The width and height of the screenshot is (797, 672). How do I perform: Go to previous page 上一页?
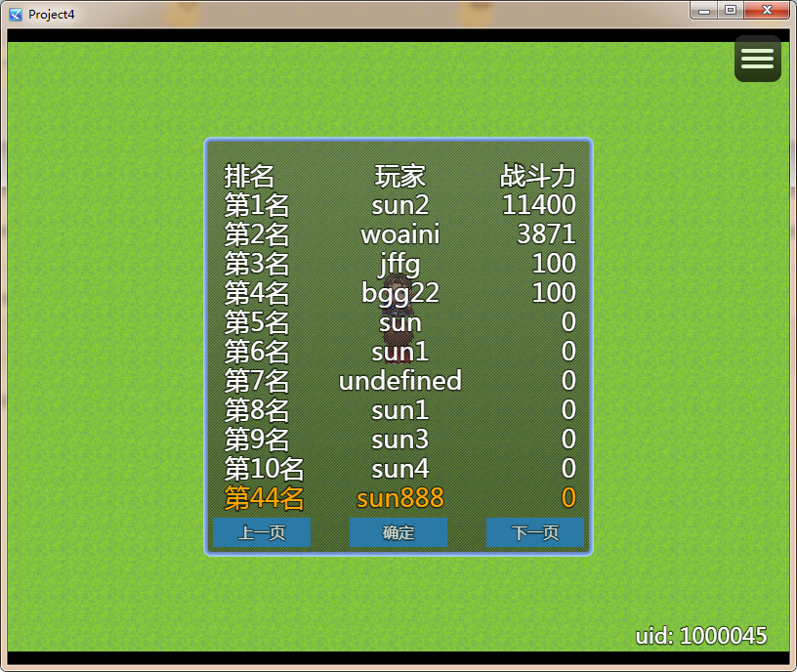tap(262, 532)
